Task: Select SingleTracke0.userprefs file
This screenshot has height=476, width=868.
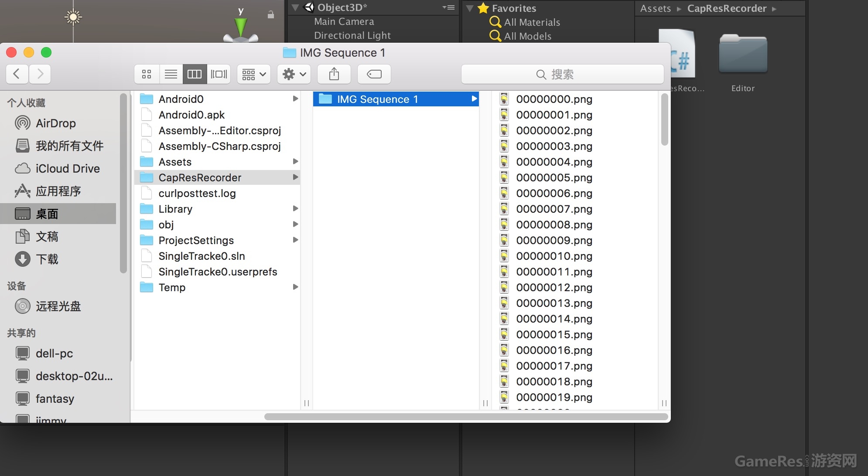Action: 217,272
